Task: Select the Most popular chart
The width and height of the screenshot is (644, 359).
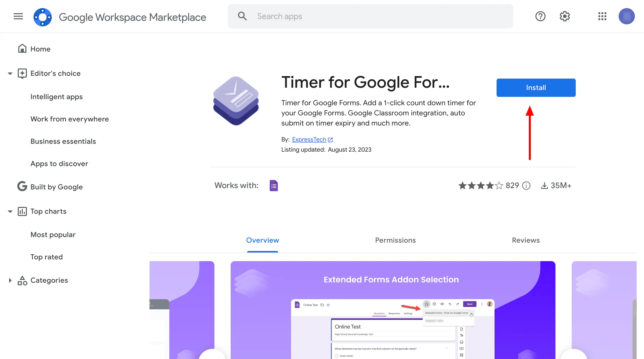Action: tap(53, 235)
